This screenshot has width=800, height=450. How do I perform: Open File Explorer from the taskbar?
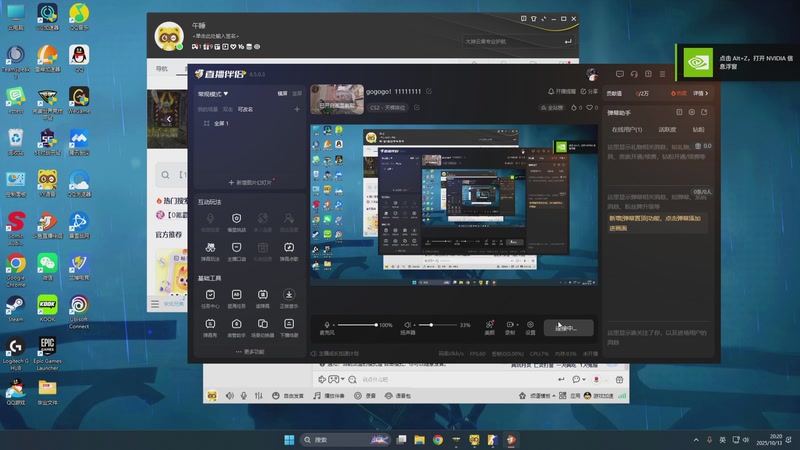[x=419, y=440]
